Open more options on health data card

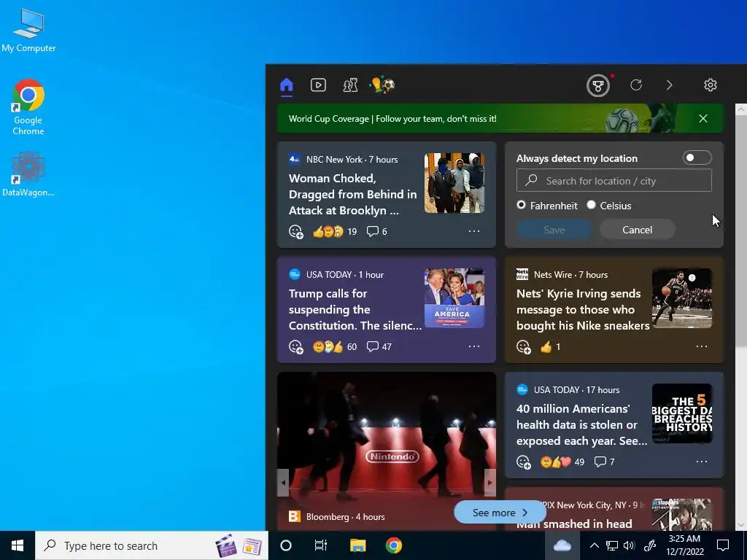[x=702, y=462]
